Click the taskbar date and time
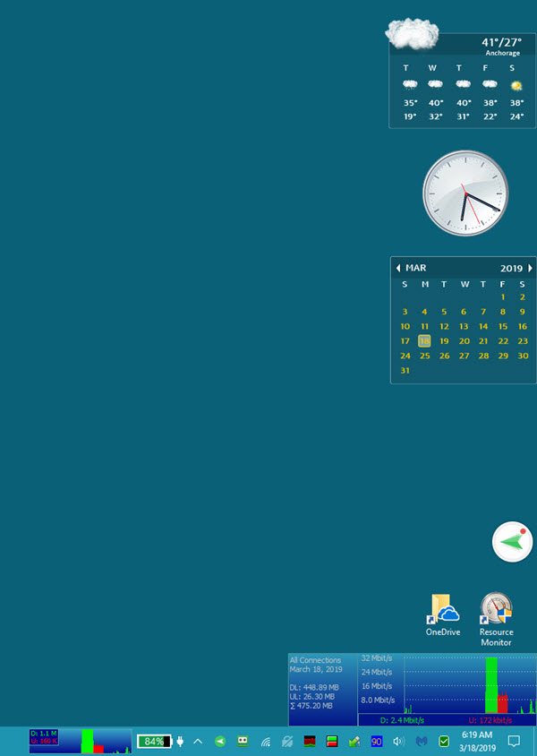 477,741
